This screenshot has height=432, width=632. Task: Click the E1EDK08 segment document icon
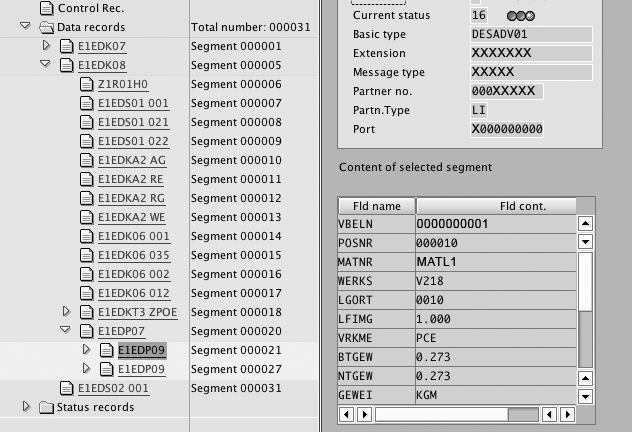click(x=67, y=65)
